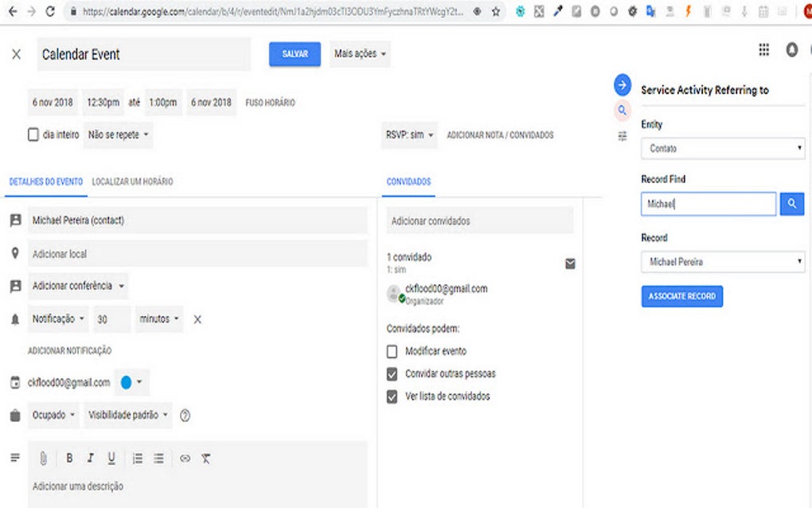The height and width of the screenshot is (508, 812).
Task: Open the notification bell icon
Action: [791, 49]
